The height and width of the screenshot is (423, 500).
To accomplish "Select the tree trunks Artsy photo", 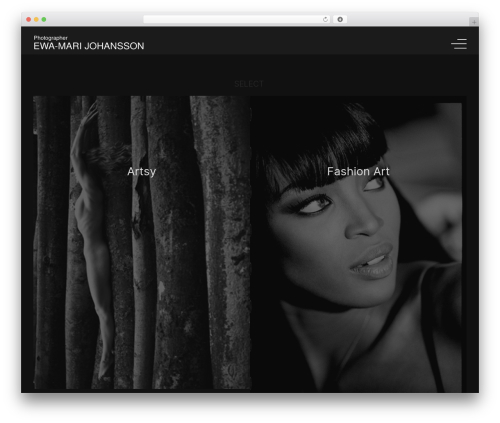I will [x=142, y=242].
